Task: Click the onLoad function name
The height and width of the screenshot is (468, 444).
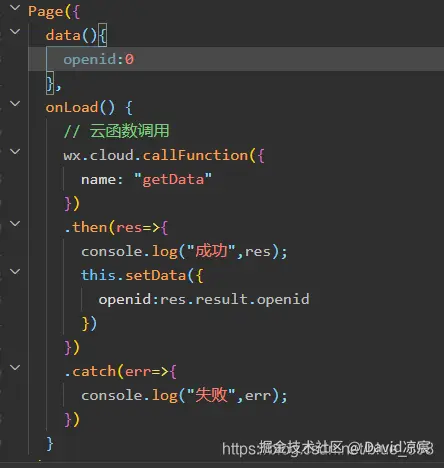Action: tap(72, 107)
